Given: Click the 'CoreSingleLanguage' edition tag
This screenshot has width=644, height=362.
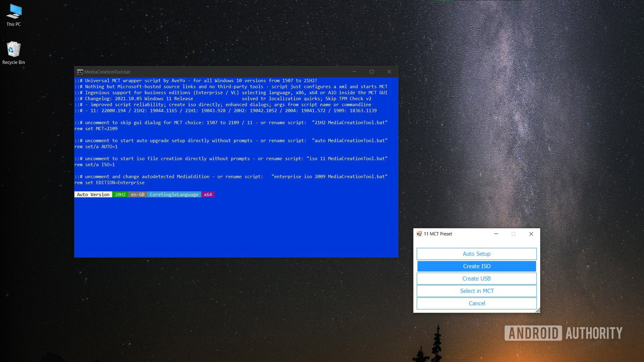Looking at the screenshot, I should [174, 195].
